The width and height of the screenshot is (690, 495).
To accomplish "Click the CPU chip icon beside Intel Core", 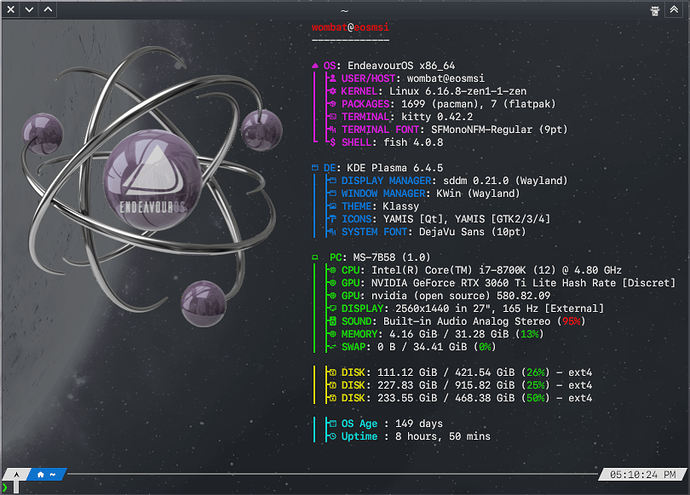I will pos(332,270).
